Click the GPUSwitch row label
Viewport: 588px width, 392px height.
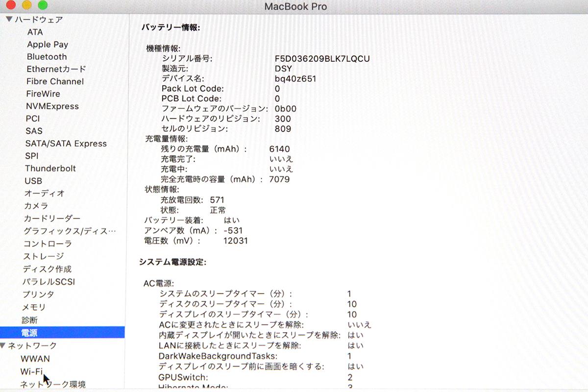click(183, 377)
